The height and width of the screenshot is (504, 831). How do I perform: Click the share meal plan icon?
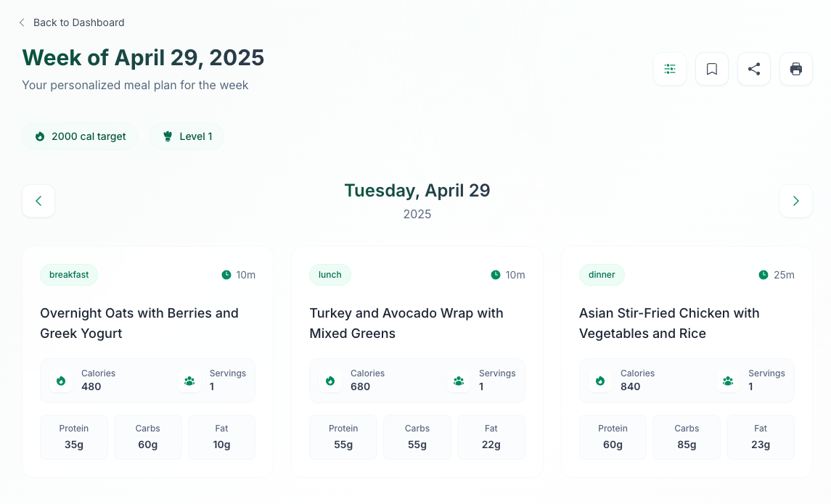tap(754, 69)
